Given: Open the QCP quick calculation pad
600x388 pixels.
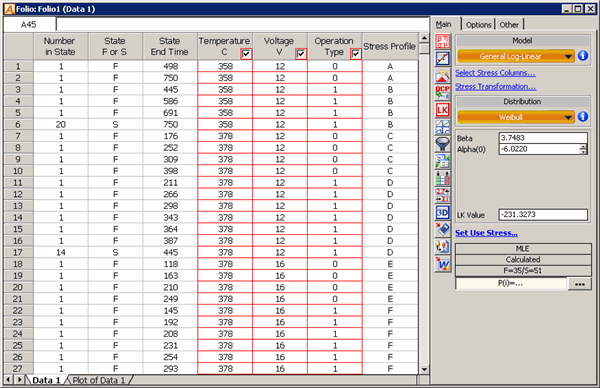Looking at the screenshot, I should point(442,93).
